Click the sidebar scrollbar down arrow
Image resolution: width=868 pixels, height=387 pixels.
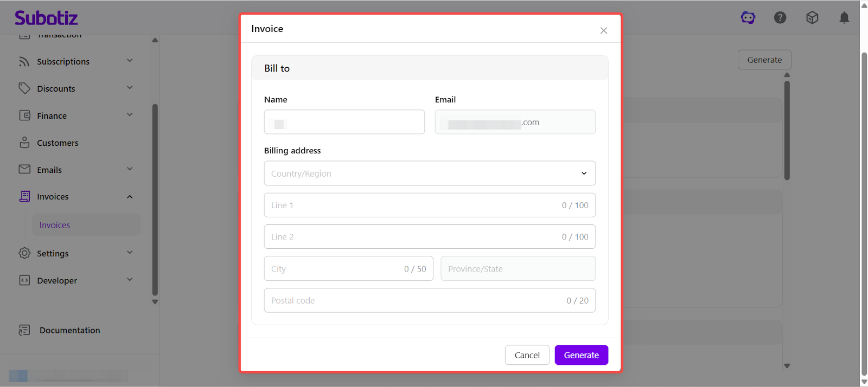[x=155, y=302]
